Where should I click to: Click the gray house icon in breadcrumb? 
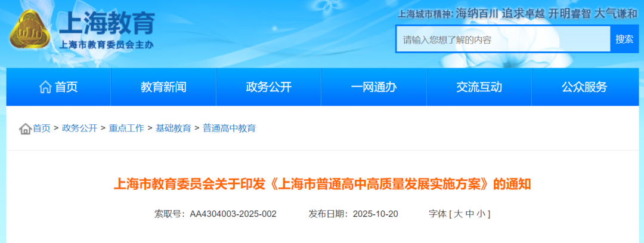(x=25, y=128)
